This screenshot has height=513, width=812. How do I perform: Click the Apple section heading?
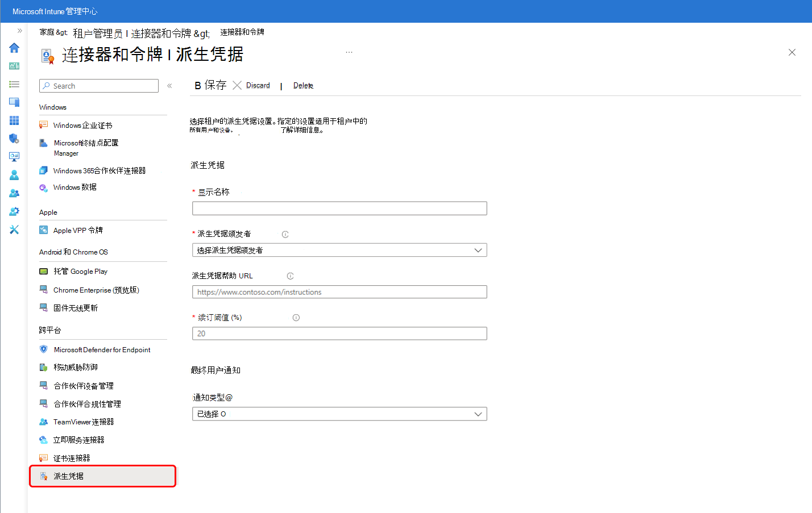click(x=48, y=212)
